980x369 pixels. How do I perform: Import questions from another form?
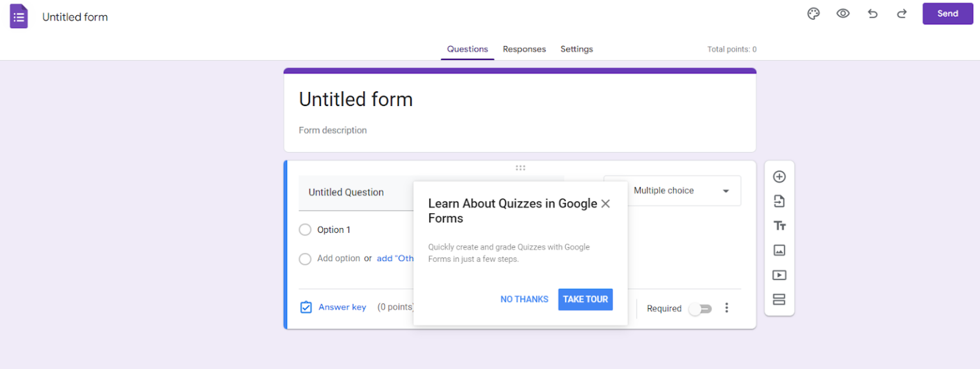click(779, 200)
